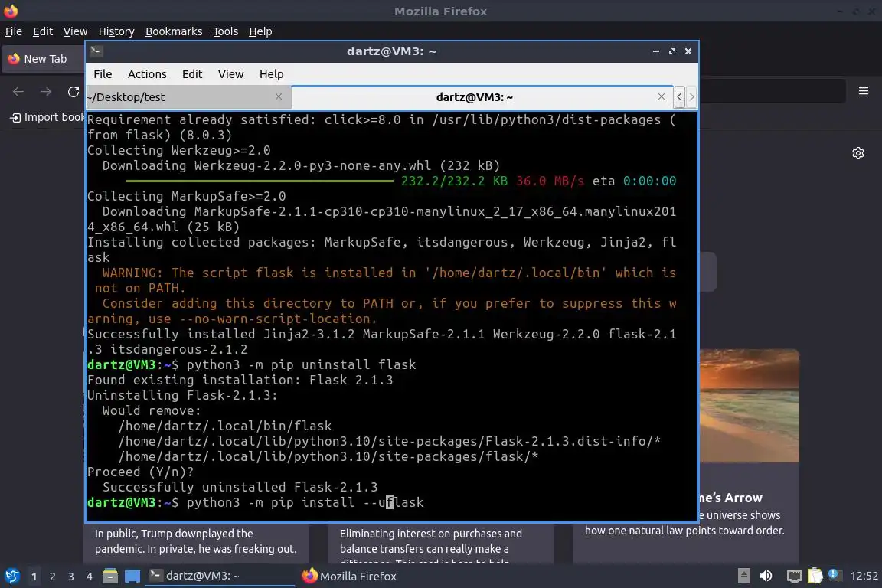Switch to workspace 3
The height and width of the screenshot is (588, 882).
[x=71, y=577]
